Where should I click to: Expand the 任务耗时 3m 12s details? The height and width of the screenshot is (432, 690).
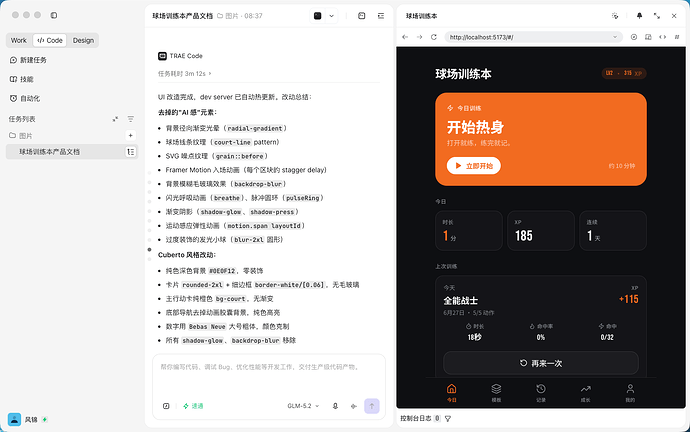185,73
